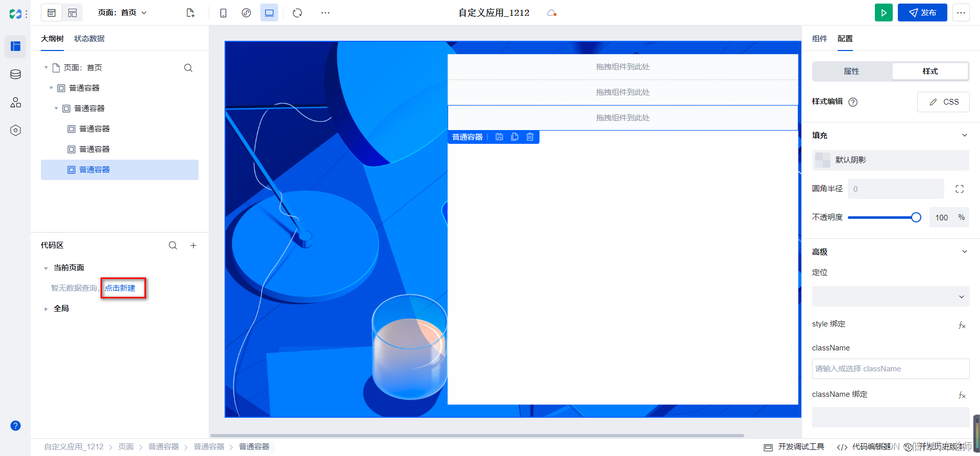Bind style expression fx icon
The width and height of the screenshot is (980, 456).
(x=962, y=325)
